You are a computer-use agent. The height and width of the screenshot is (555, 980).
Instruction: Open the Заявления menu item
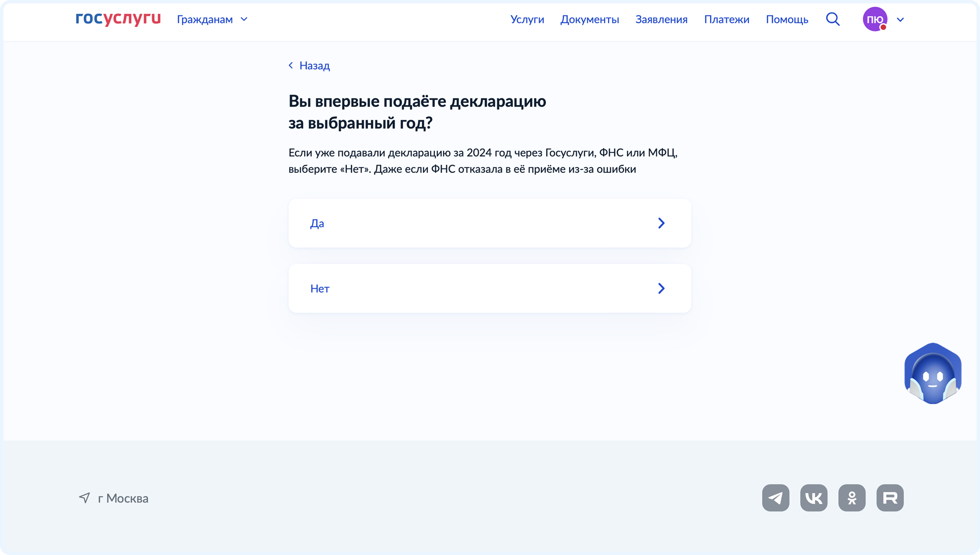tap(661, 19)
